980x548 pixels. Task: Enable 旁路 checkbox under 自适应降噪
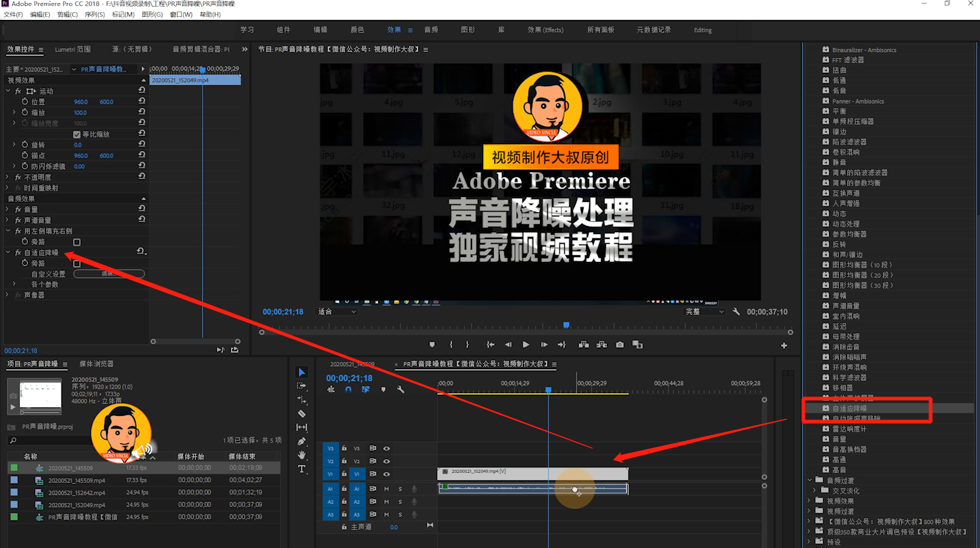(77, 264)
